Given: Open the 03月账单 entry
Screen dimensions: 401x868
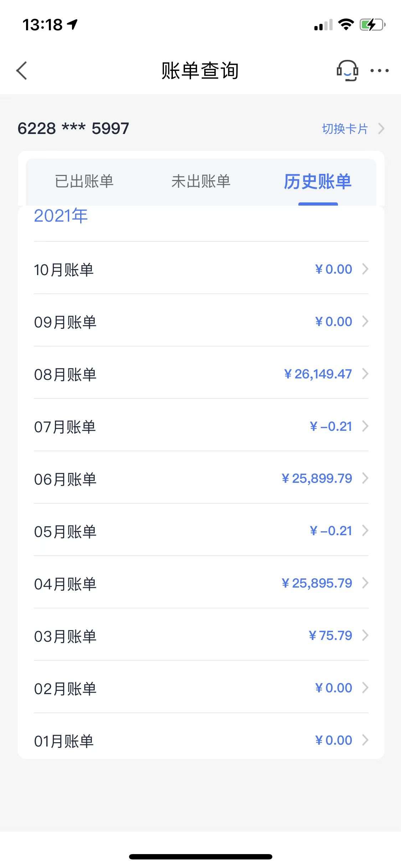Looking at the screenshot, I should (201, 635).
